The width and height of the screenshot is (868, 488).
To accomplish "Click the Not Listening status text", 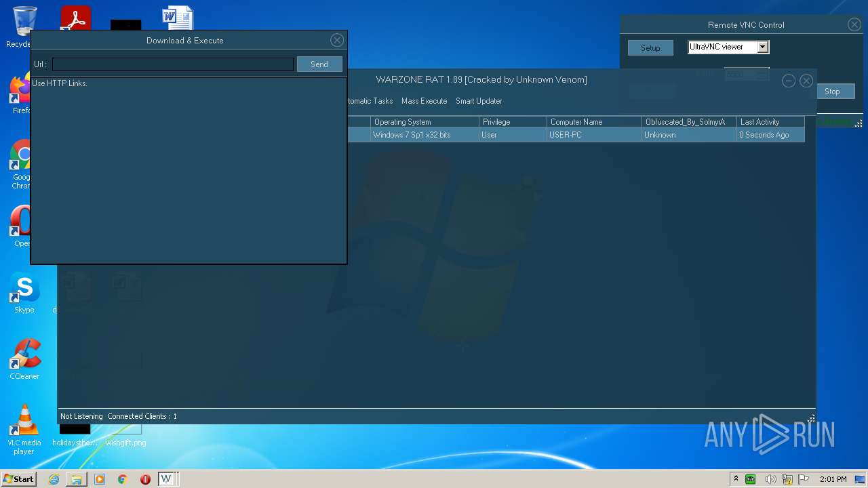I will pos(81,416).
